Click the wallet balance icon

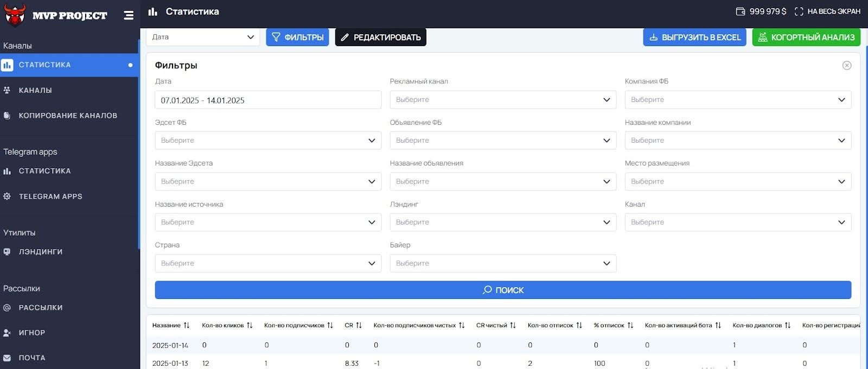click(741, 11)
